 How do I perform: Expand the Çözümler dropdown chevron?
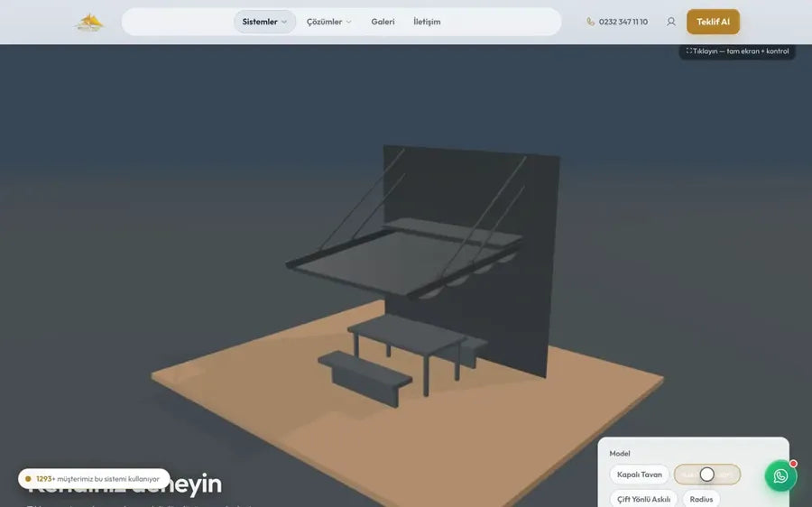[348, 22]
